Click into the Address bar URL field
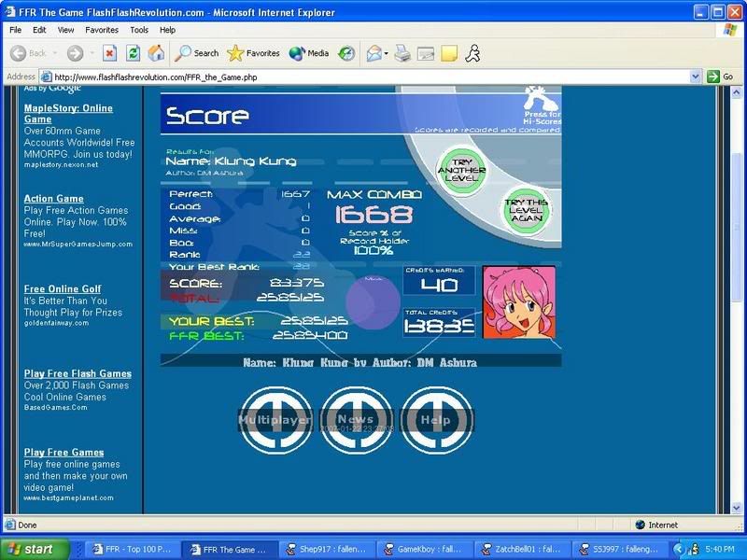 364,77
